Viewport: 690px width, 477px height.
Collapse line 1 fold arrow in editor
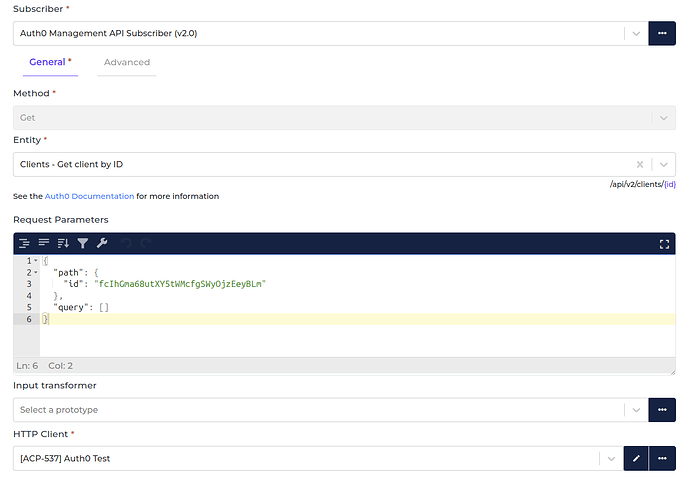(36, 261)
